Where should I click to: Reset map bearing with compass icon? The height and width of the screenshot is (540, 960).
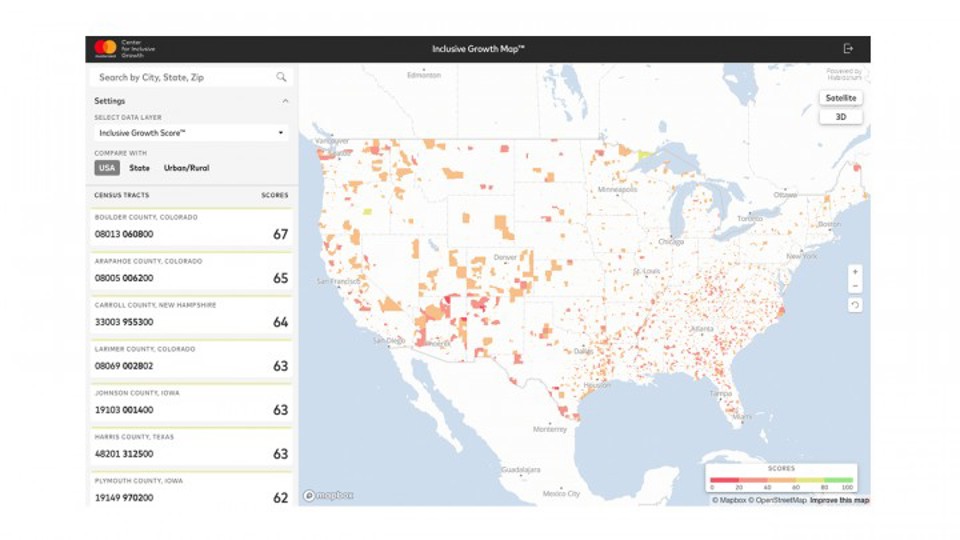(x=855, y=305)
